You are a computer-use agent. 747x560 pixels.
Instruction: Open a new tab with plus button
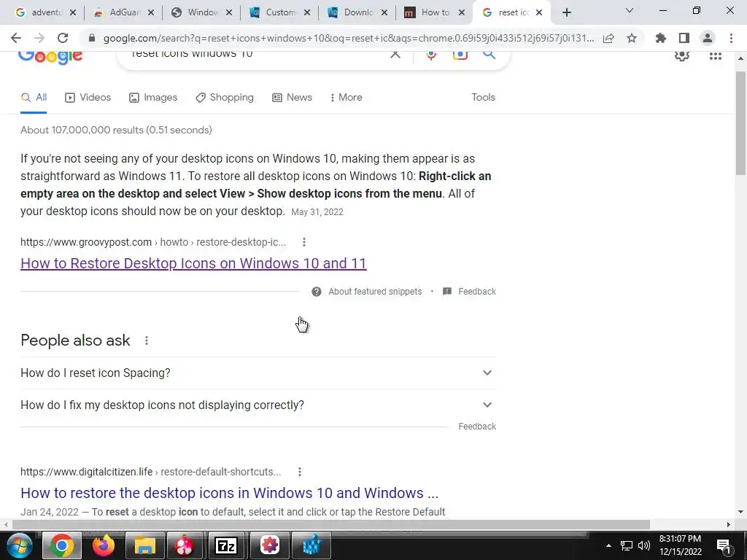tap(566, 13)
